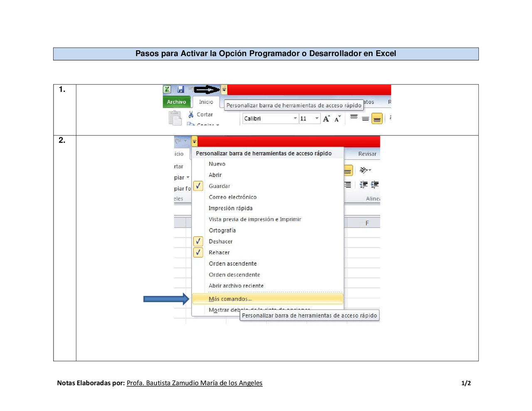Open the Archivo menu
532x411 pixels.
point(177,102)
